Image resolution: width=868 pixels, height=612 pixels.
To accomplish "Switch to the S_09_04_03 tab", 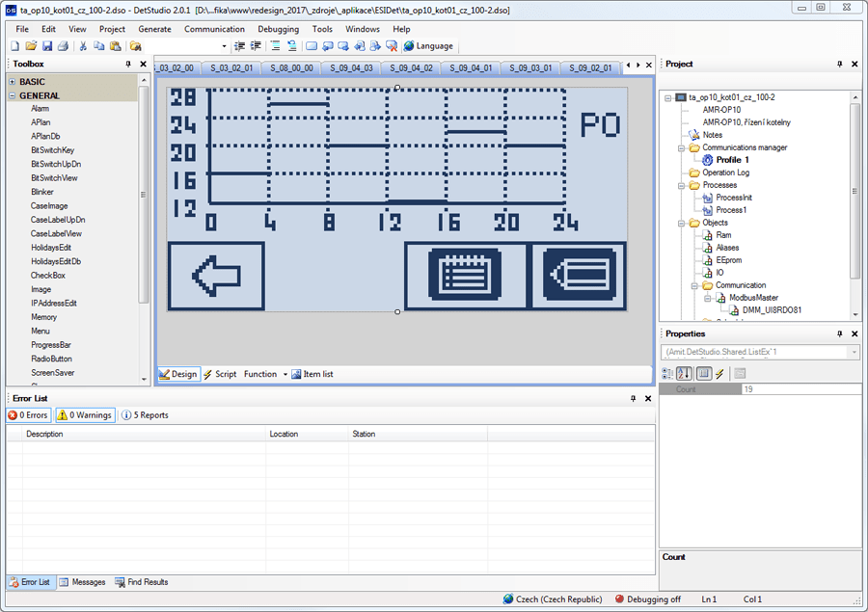I will [351, 67].
